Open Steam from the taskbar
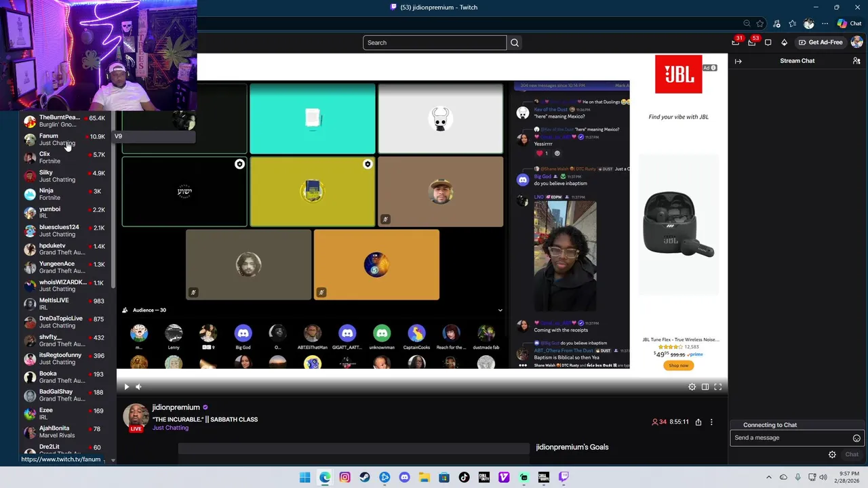 pos(365,477)
